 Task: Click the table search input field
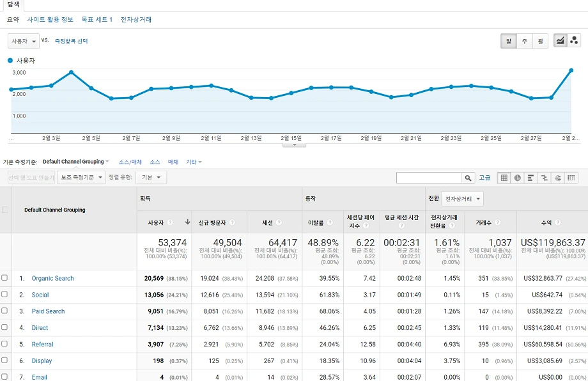[x=429, y=178]
